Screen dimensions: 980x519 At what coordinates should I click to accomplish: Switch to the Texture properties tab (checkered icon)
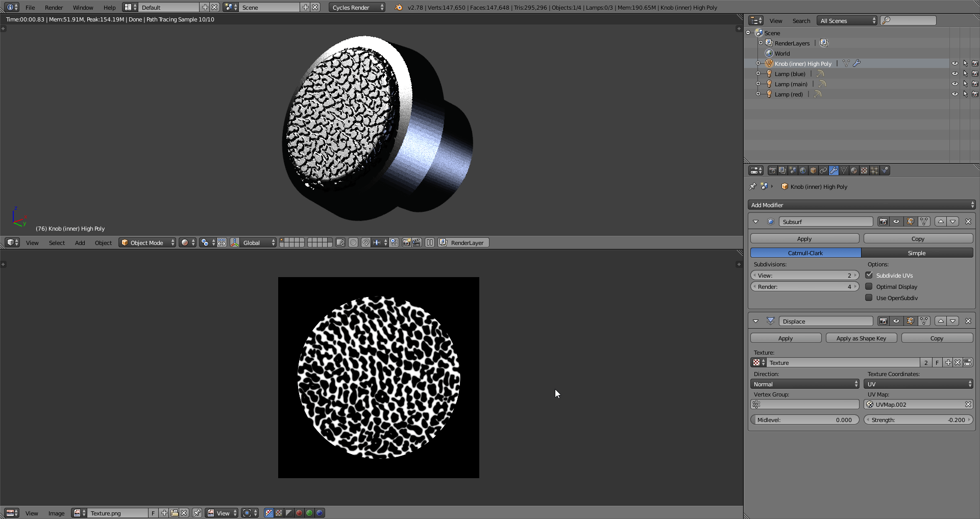(864, 170)
